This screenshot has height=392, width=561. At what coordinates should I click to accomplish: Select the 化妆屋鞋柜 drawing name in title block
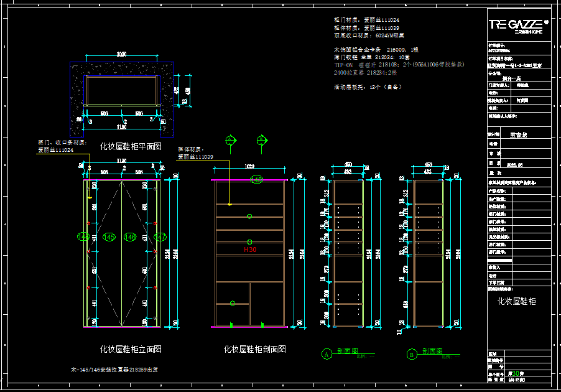tap(517, 301)
